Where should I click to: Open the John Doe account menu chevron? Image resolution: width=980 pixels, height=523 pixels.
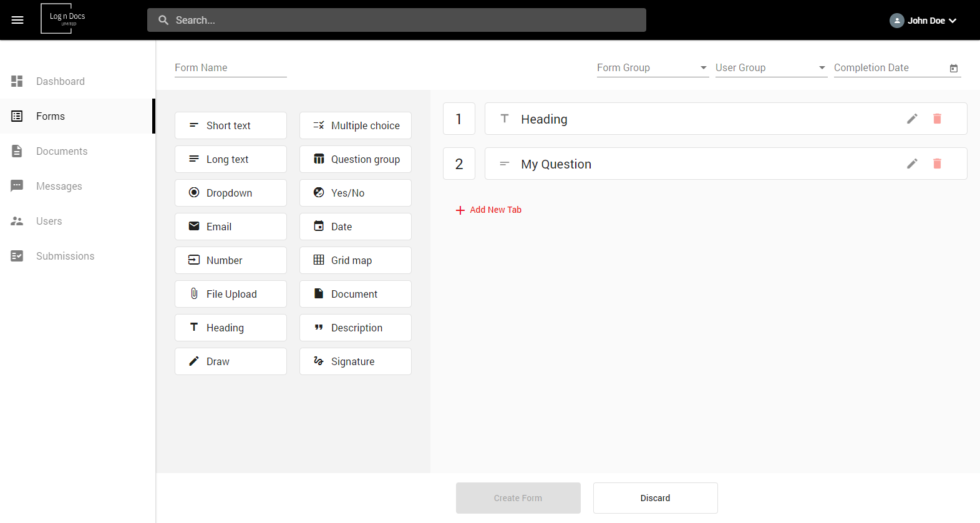coord(953,21)
